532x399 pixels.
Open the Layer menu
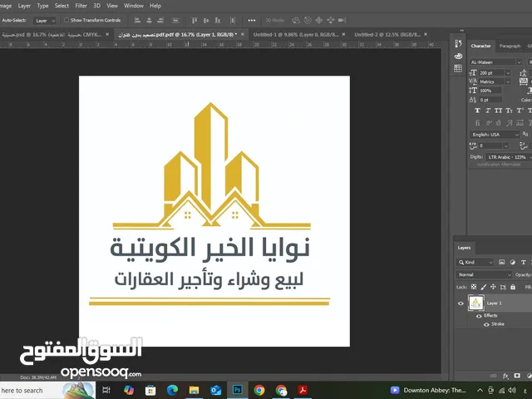click(24, 6)
